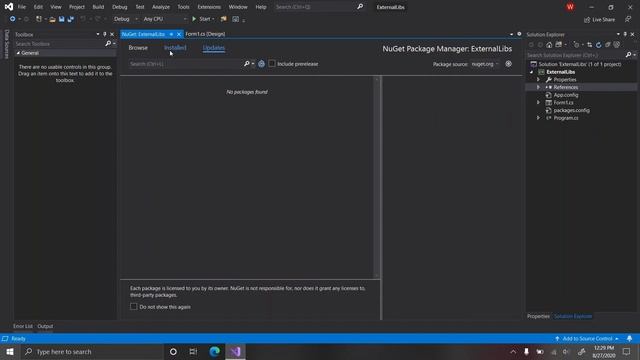Screen dimensions: 640x360
Task: Click the notifications bell in status bar
Action: (629, 339)
